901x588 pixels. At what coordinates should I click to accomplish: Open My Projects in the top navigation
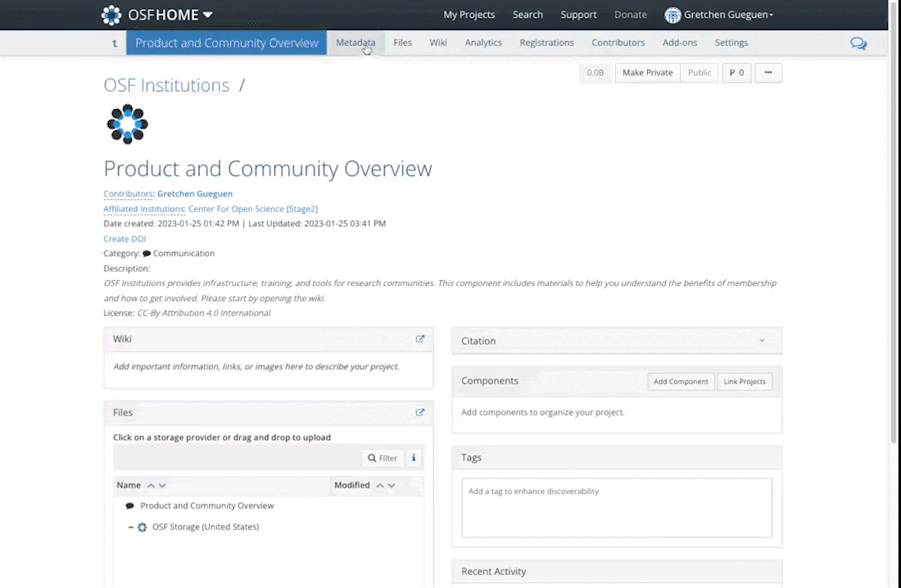click(x=469, y=15)
